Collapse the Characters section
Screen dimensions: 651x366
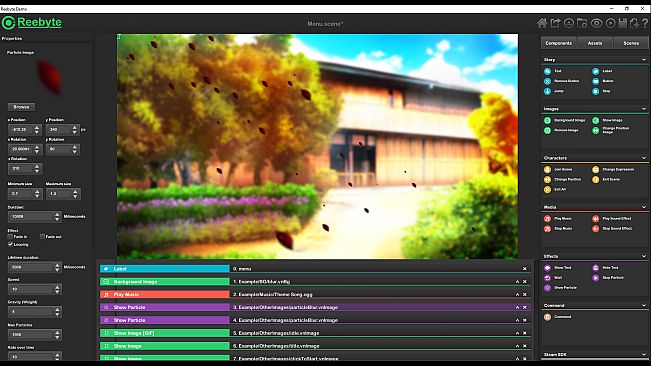(x=644, y=158)
